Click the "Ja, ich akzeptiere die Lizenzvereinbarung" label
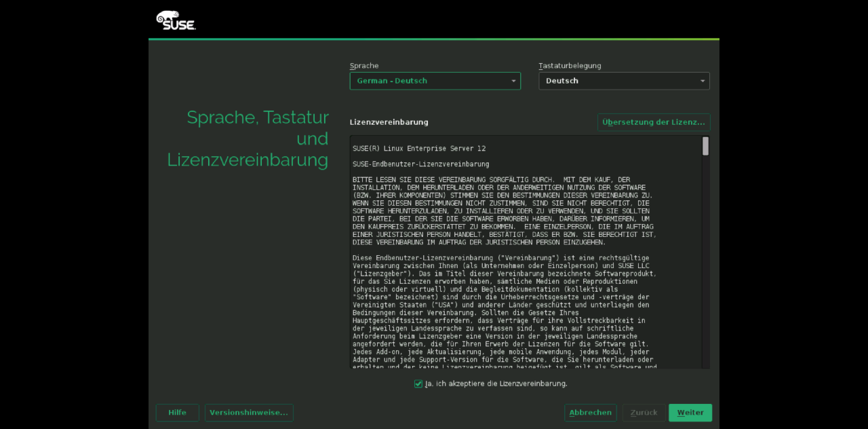This screenshot has height=429, width=868. point(496,384)
